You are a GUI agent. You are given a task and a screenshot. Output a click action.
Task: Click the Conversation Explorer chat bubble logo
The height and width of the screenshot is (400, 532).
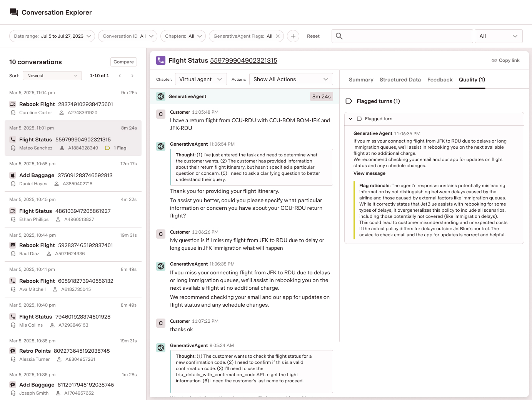[x=13, y=12]
